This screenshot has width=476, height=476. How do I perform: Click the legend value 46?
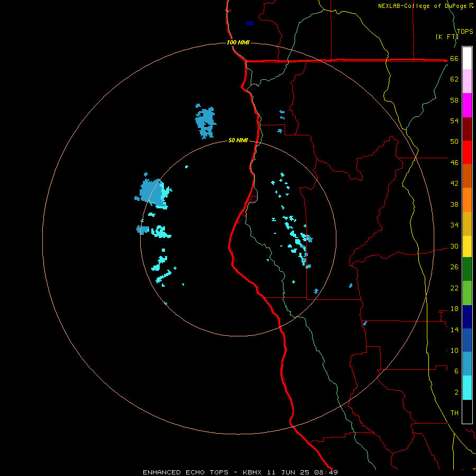click(454, 162)
